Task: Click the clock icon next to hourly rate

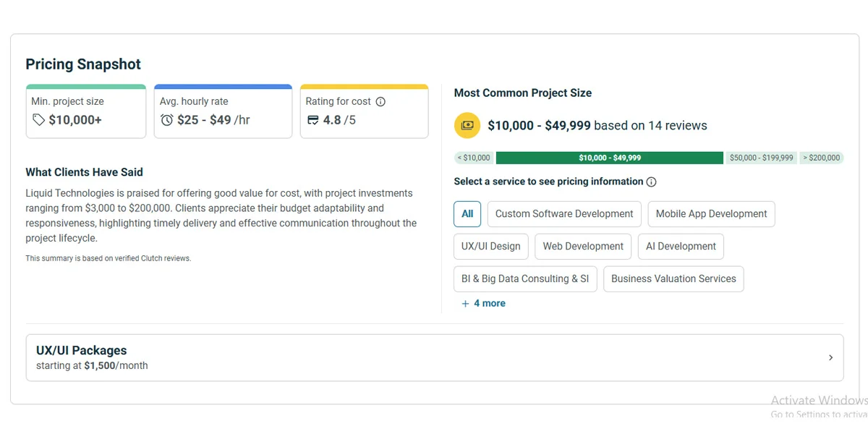Action: pyautogui.click(x=167, y=120)
